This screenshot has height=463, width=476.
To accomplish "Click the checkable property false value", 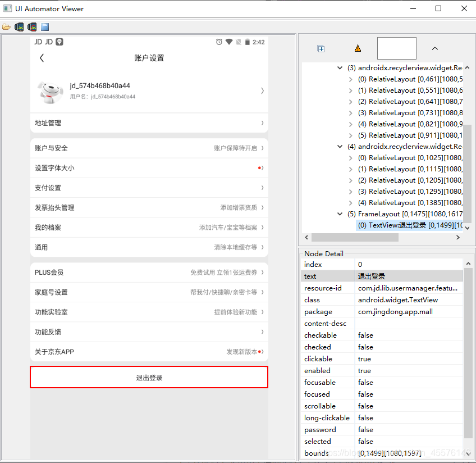I will pyautogui.click(x=409, y=335).
